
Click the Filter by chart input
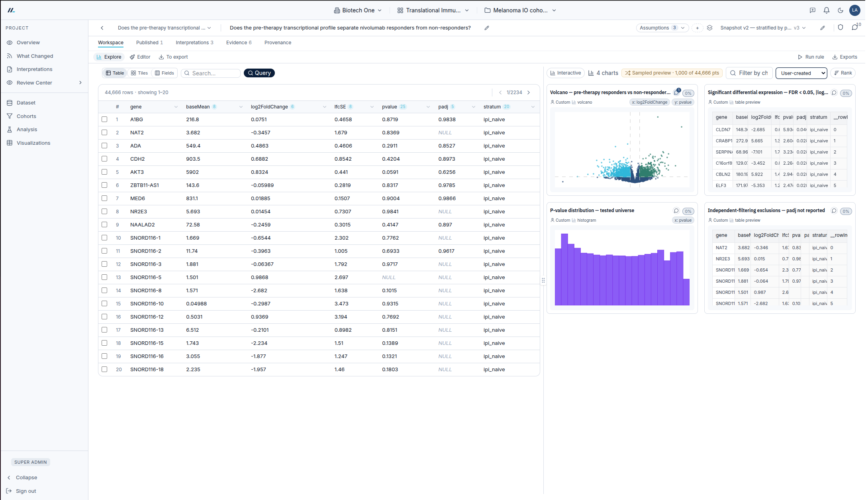(x=749, y=73)
